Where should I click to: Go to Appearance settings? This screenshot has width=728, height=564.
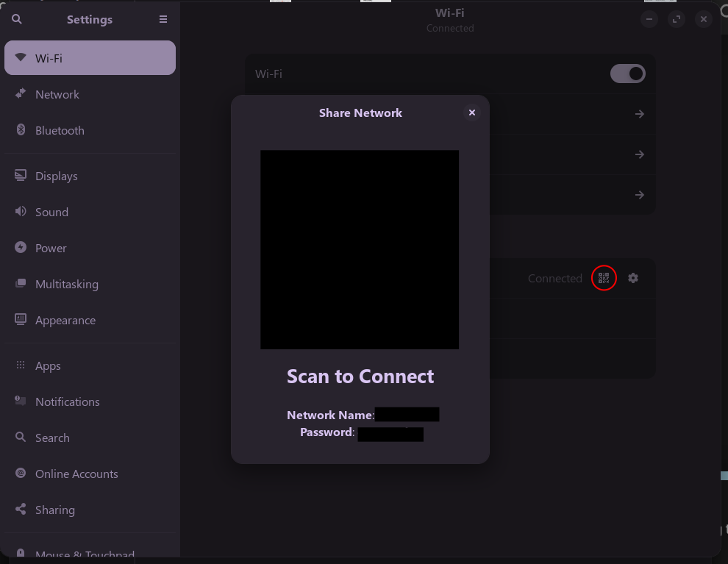pyautogui.click(x=65, y=320)
